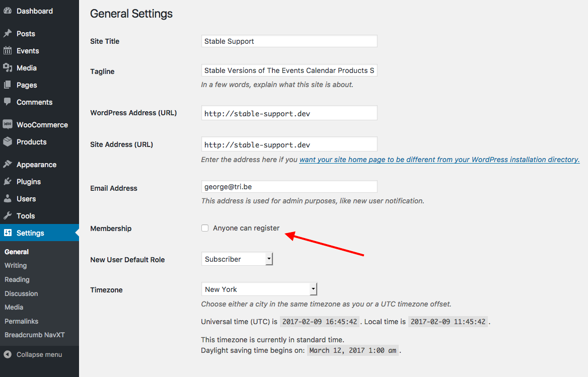Click the Dashboard gauge icon

[8, 11]
